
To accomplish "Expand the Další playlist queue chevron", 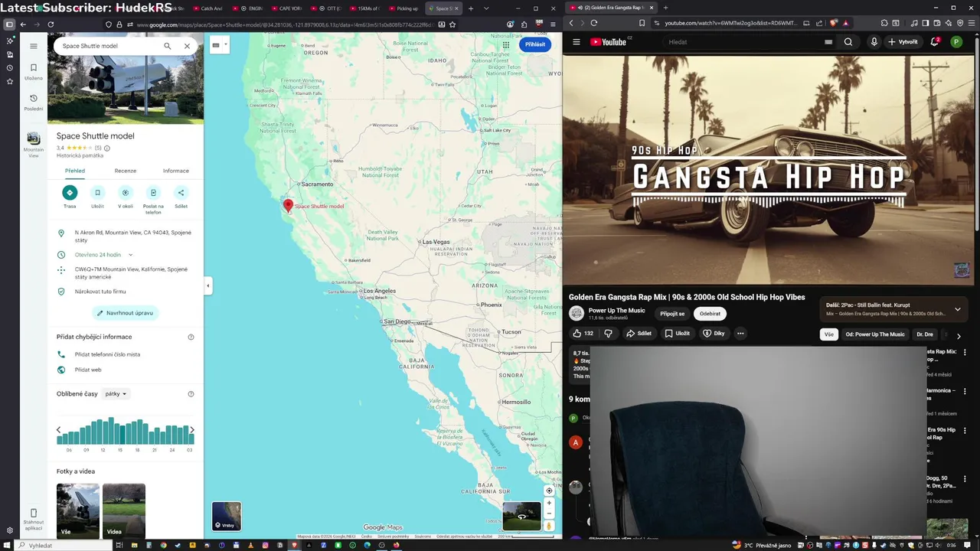I will pos(957,310).
